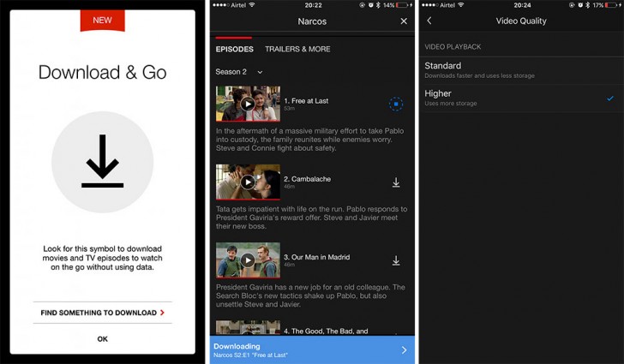Select Higher video quality option
Screen dimensions: 624x364
click(521, 98)
